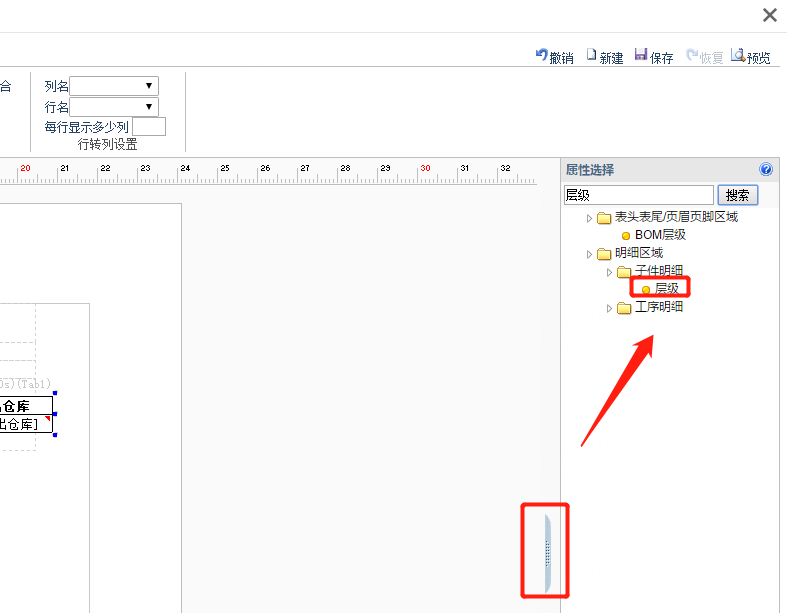787x613 pixels.
Task: Expand the 子件明细 tree node
Action: [x=609, y=272]
